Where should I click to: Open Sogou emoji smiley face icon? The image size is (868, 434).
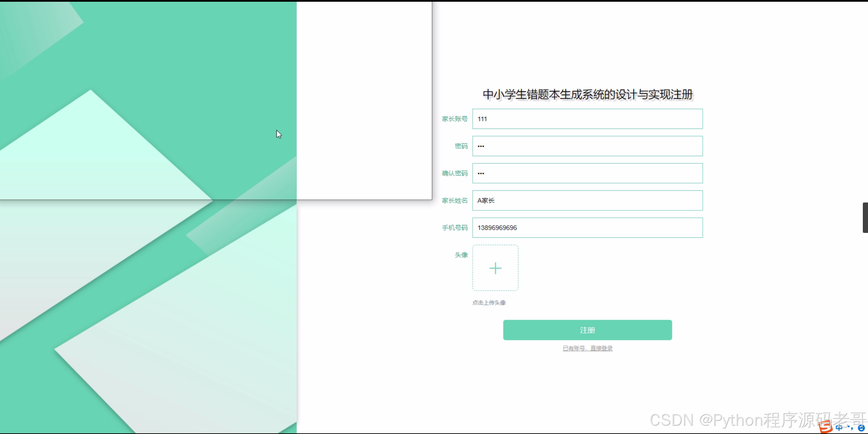(x=861, y=428)
